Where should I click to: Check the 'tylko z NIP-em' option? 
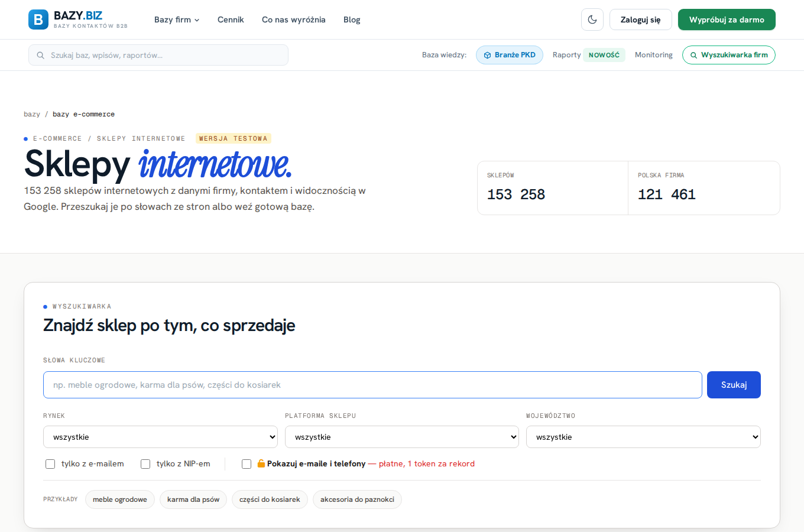click(x=145, y=464)
